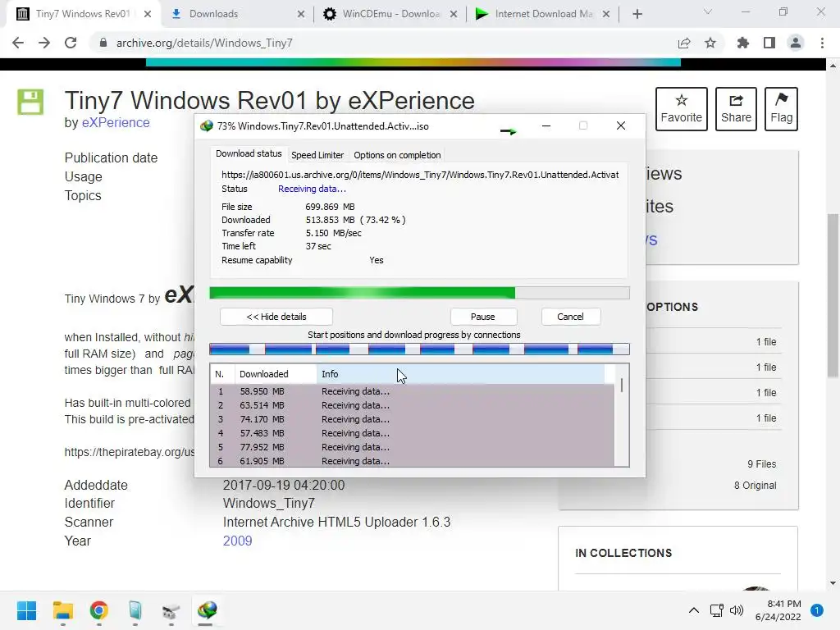Viewport: 840px width, 630px height.
Task: Flag this archive item
Action: pos(781,109)
